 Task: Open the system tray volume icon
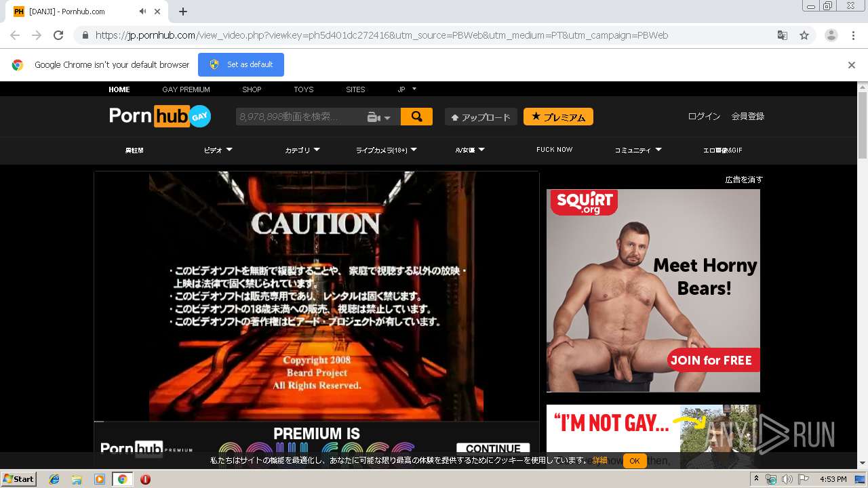(x=787, y=479)
